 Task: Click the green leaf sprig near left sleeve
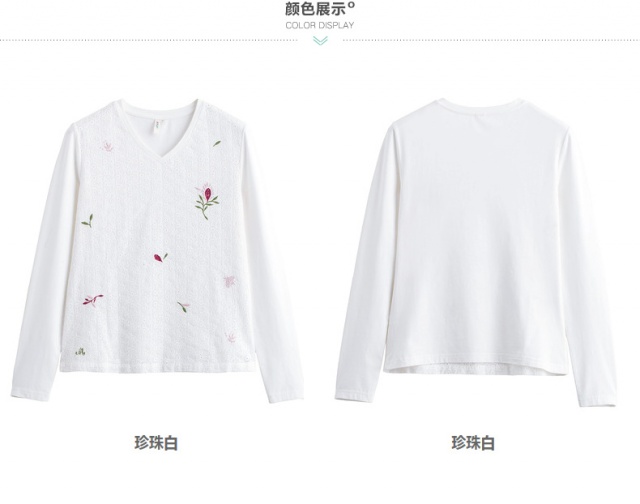tap(87, 221)
